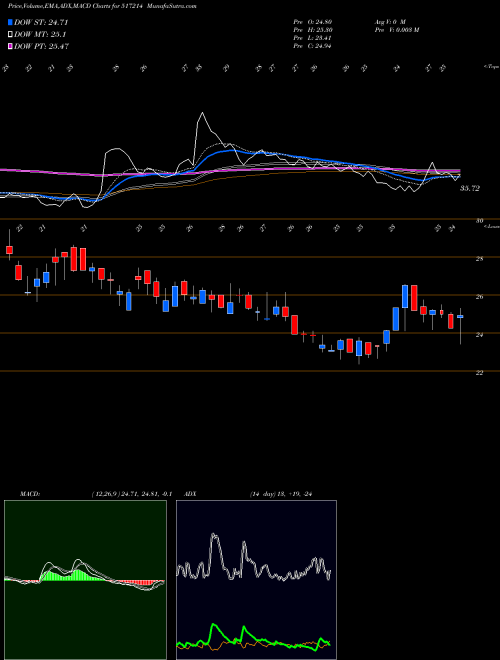Screen dimensions: 500x660
Task: Click the blue DOW ST legend swatch
Action: click(10, 22)
